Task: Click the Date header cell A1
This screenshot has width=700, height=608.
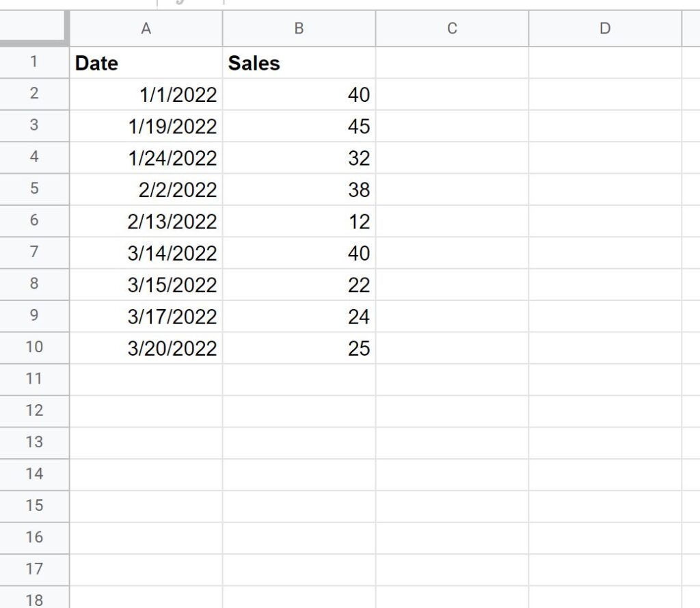Action: point(146,63)
